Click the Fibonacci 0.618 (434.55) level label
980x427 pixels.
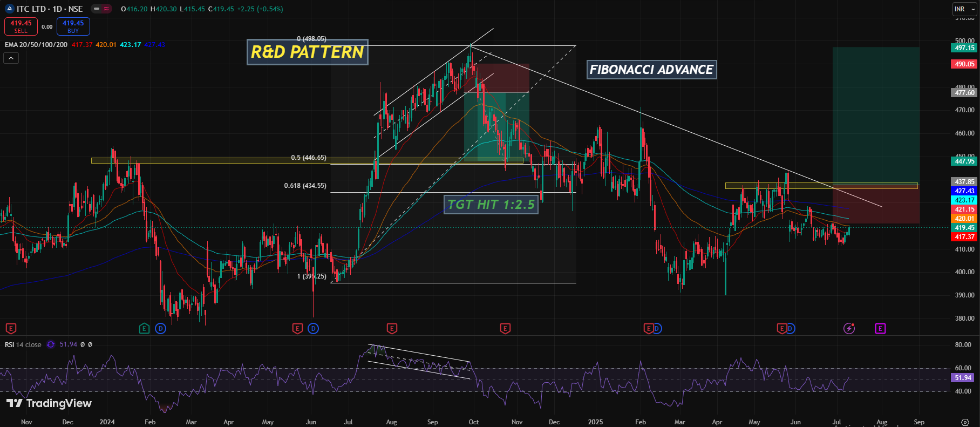click(305, 186)
